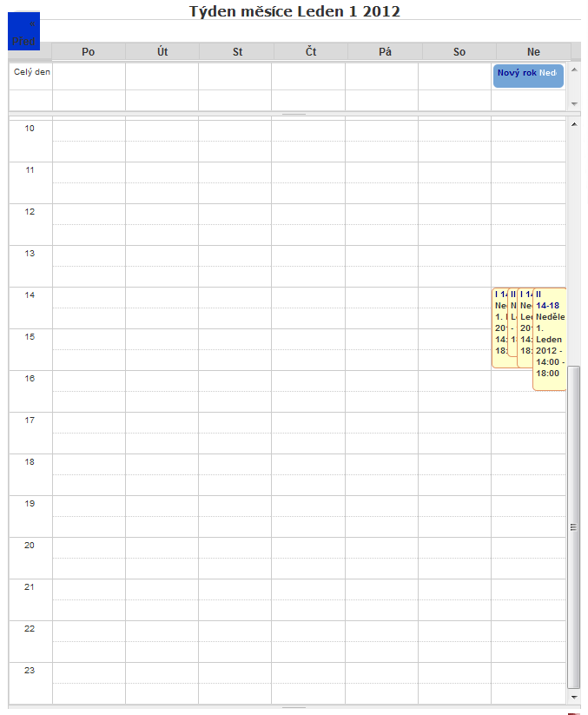Click the Monday 10:00 time slot
Viewport: 588px width, 715px height.
(x=89, y=130)
